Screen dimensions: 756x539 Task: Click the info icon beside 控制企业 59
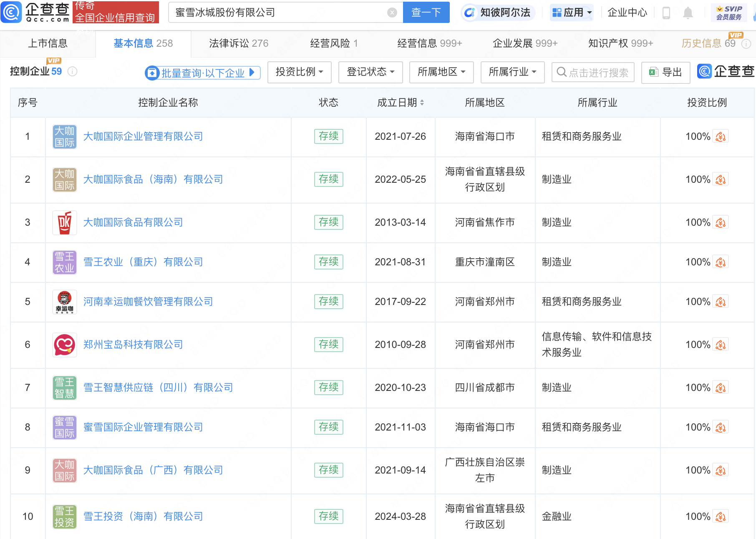click(x=73, y=72)
